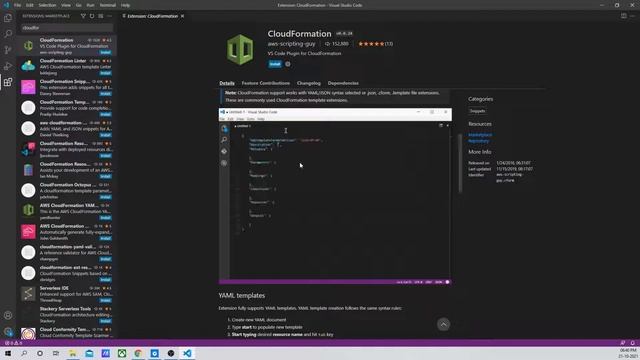Viewport: 640px width, 360px height.
Task: Open the Run and Debug view
Action: pos(8,66)
